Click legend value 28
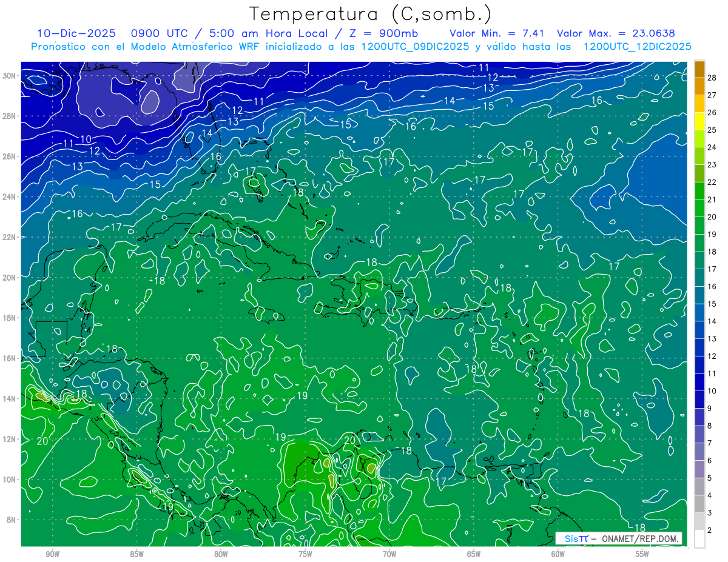728x562 pixels. 712,77
